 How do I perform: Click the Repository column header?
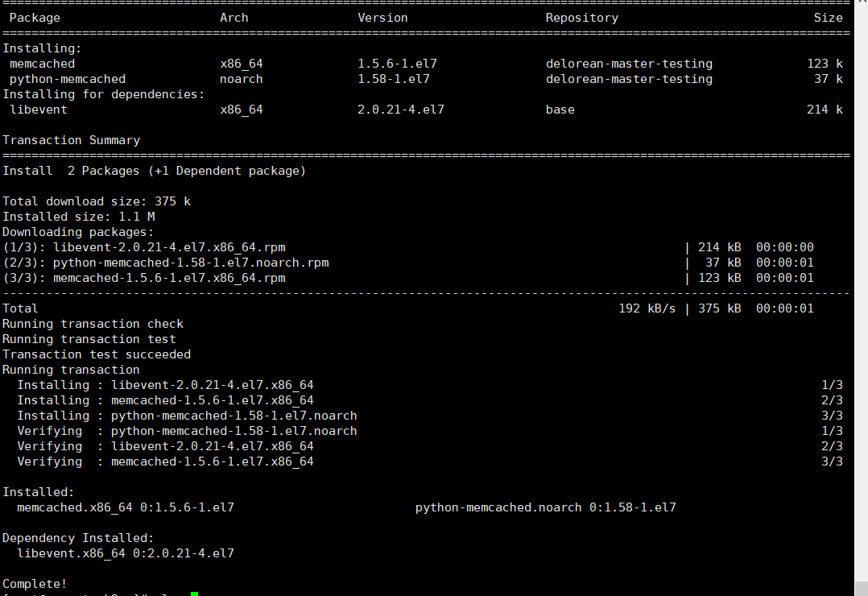click(581, 17)
